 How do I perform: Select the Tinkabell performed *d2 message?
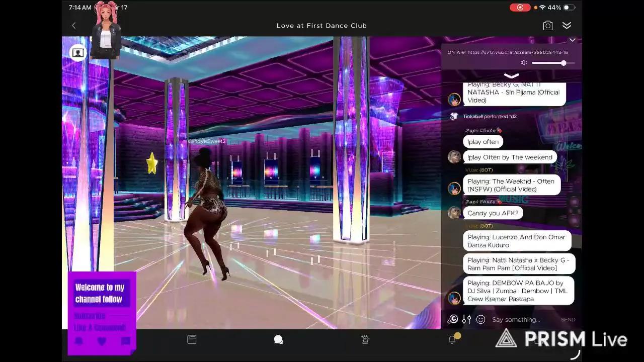(x=490, y=117)
